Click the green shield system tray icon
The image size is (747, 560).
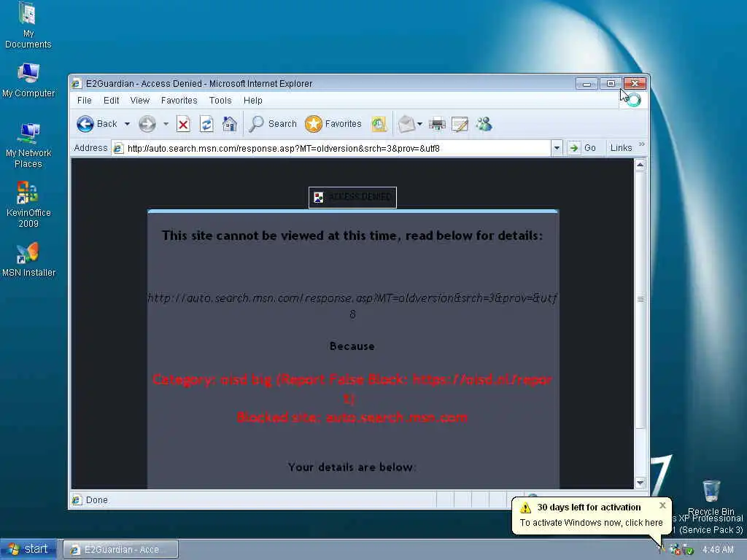[x=687, y=551]
